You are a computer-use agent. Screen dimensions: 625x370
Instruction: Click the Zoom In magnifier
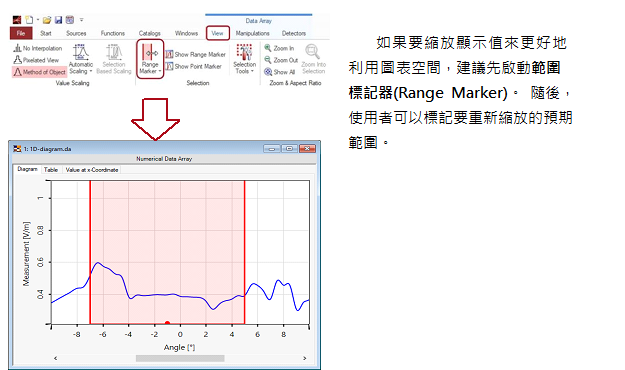[268, 48]
